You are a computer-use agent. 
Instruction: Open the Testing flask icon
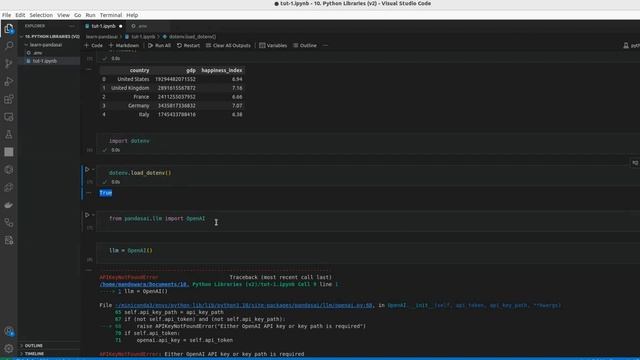pyautogui.click(x=9, y=134)
